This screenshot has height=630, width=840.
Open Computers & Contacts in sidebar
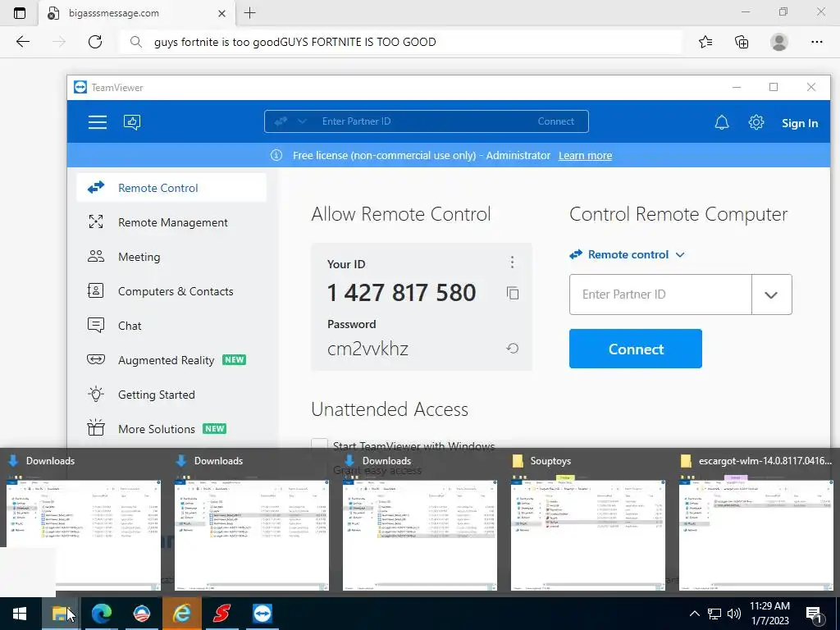(x=171, y=291)
